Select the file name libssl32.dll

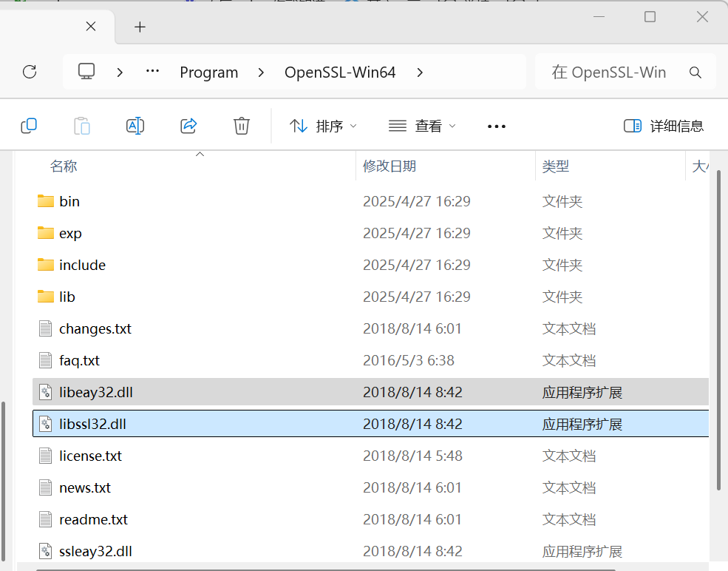92,424
